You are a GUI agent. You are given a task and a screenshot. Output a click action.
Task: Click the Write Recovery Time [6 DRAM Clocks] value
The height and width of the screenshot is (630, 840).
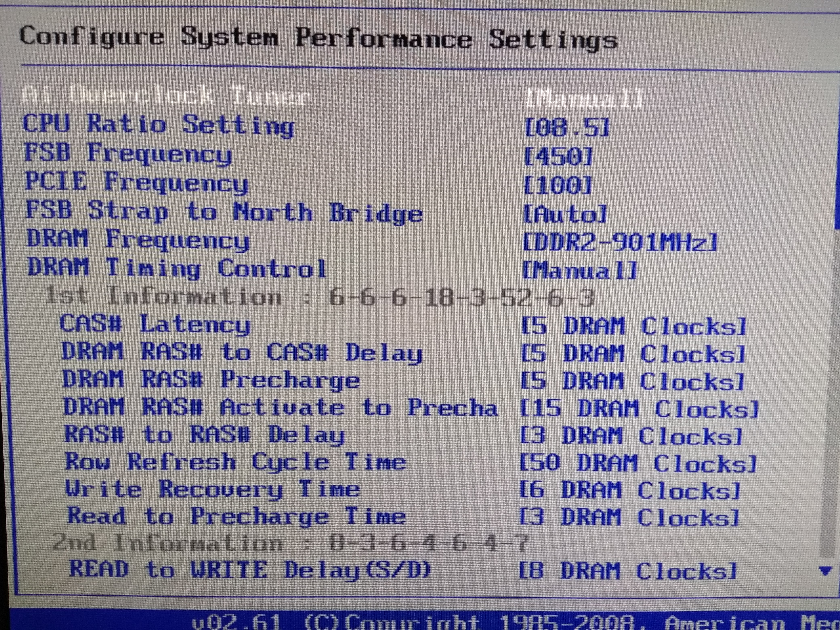click(630, 491)
